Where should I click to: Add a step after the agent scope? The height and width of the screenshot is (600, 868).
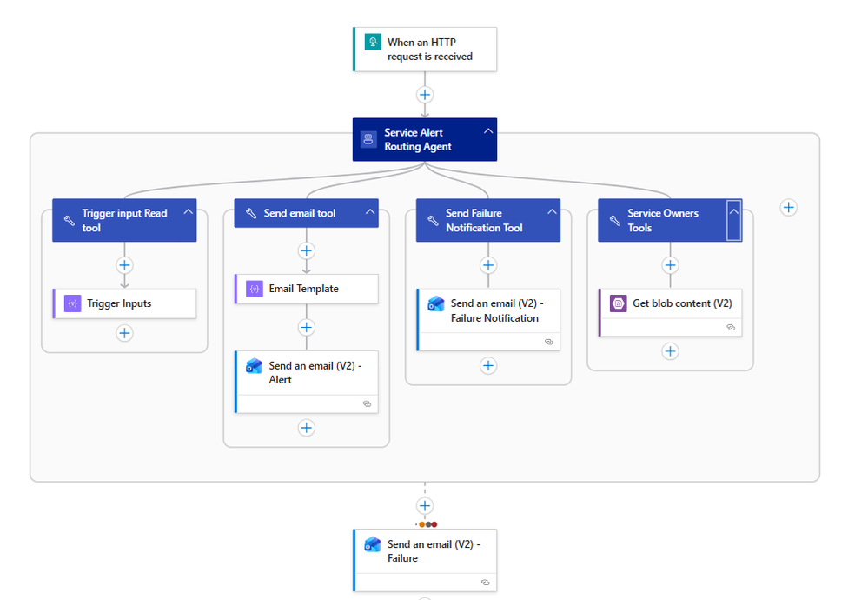[425, 506]
